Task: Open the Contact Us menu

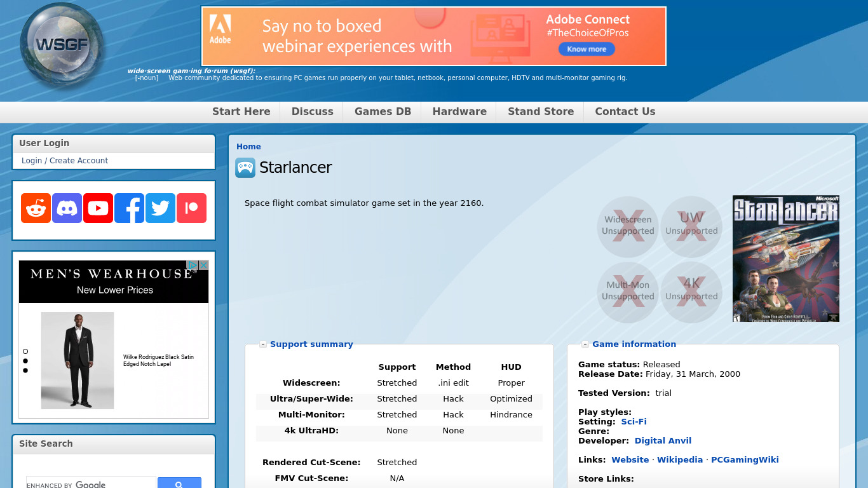Action: pyautogui.click(x=625, y=112)
